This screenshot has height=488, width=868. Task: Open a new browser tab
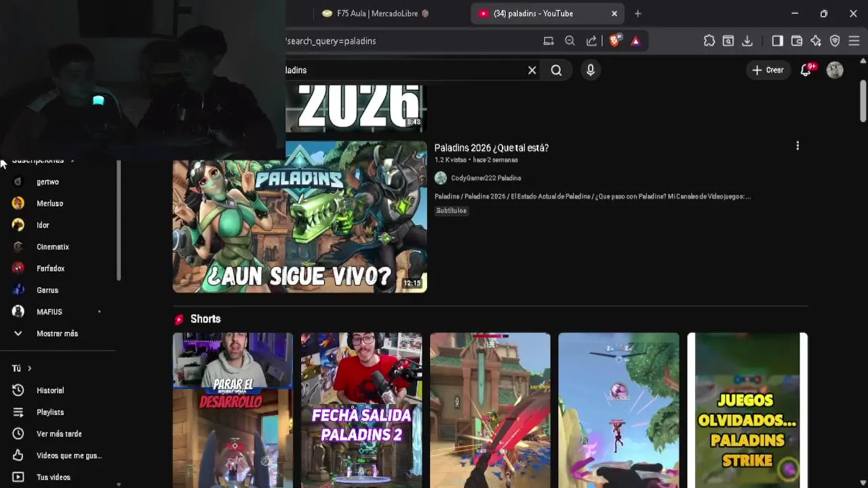pyautogui.click(x=637, y=14)
